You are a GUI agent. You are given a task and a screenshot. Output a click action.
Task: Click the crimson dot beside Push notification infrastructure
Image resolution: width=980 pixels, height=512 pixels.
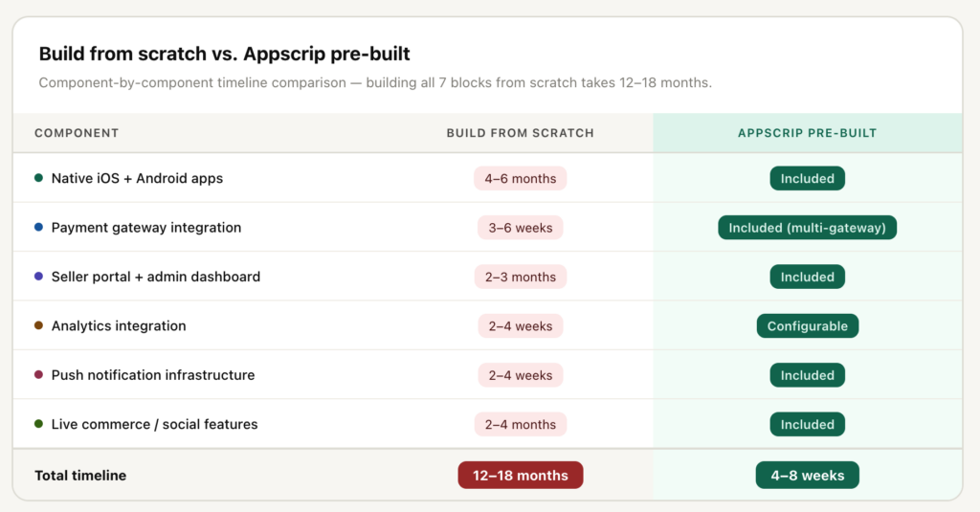click(38, 374)
